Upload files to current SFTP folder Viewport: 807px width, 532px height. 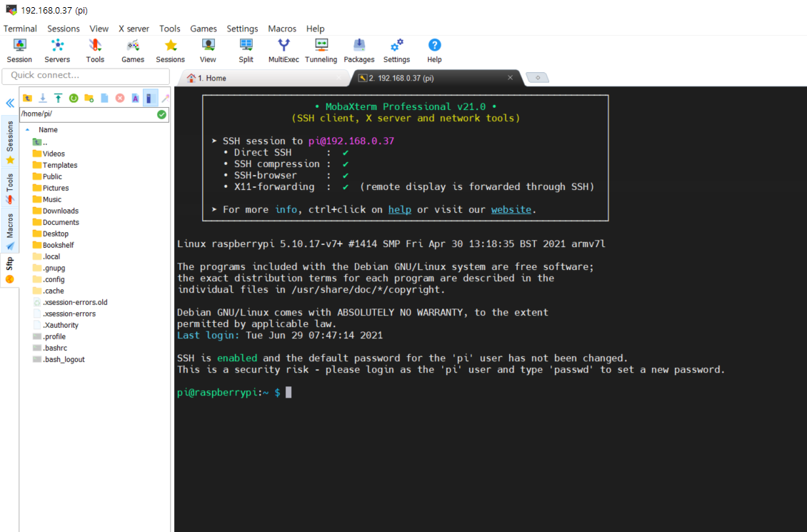pos(58,98)
